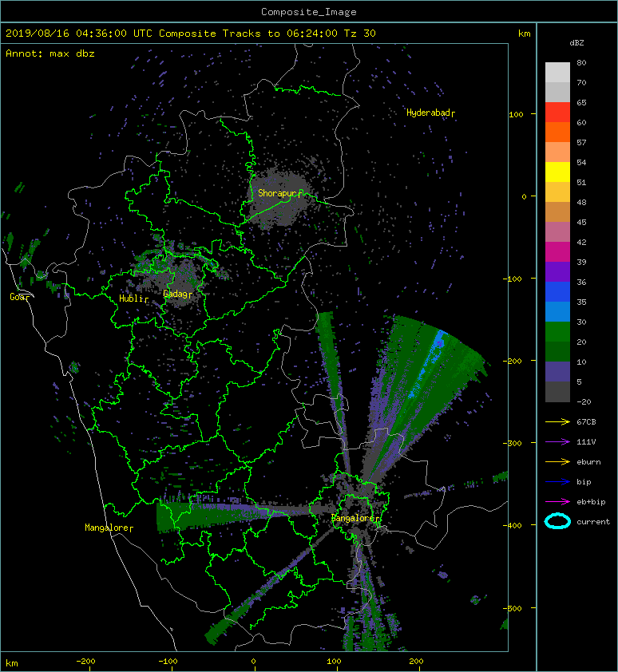Click the Gadag station label
618x672 pixels.
(177, 294)
